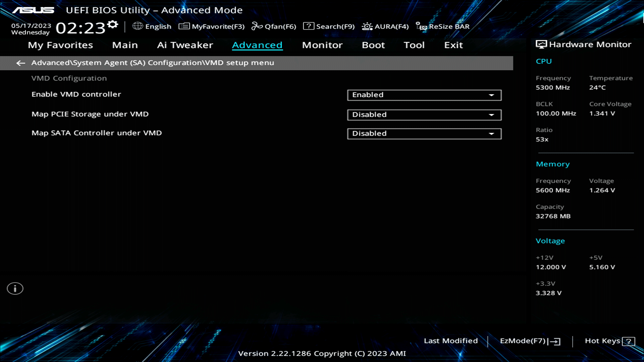This screenshot has width=644, height=362.
Task: Enable Map PCIE Storage under VMD
Action: [x=424, y=115]
